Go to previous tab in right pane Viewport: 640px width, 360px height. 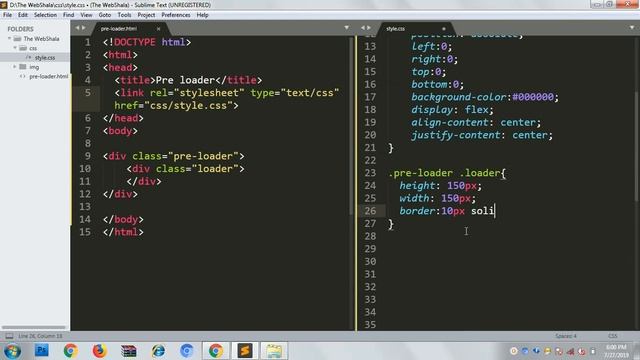click(x=362, y=28)
